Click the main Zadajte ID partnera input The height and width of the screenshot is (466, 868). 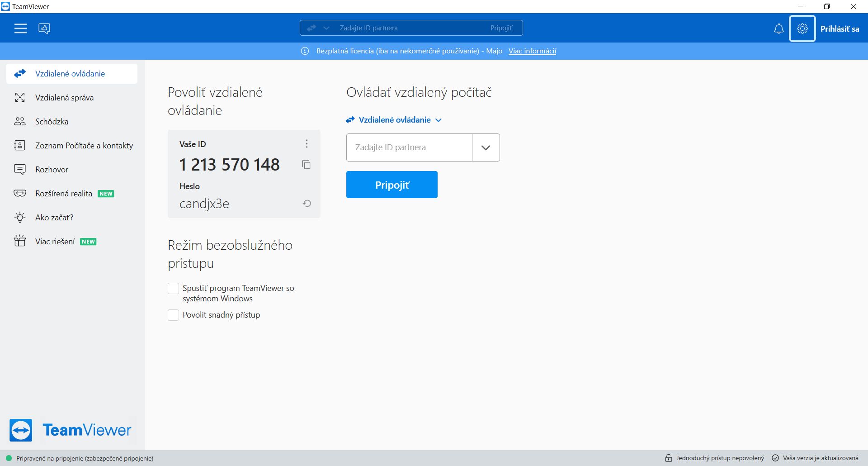coord(409,147)
